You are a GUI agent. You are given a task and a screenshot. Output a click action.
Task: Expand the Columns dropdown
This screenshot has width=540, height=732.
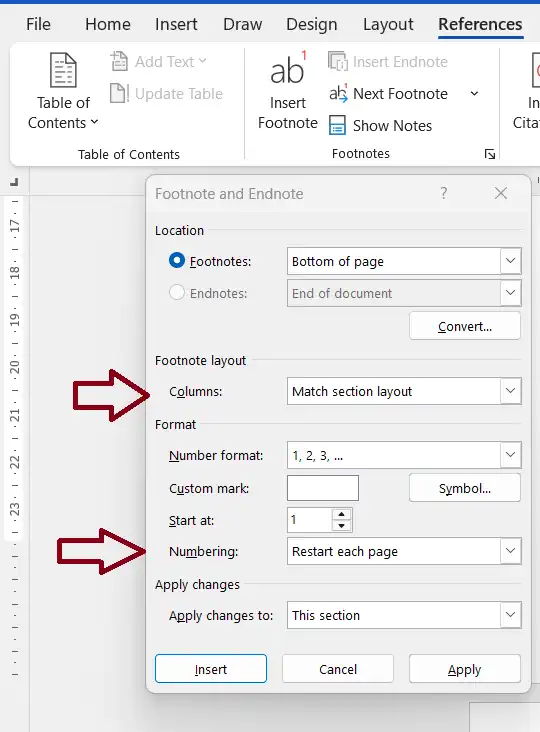click(511, 391)
